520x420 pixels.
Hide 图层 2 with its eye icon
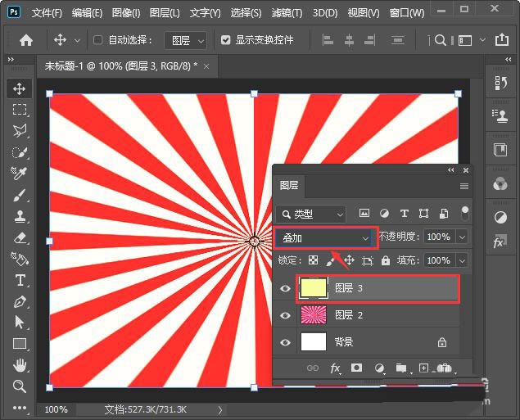pyautogui.click(x=285, y=315)
